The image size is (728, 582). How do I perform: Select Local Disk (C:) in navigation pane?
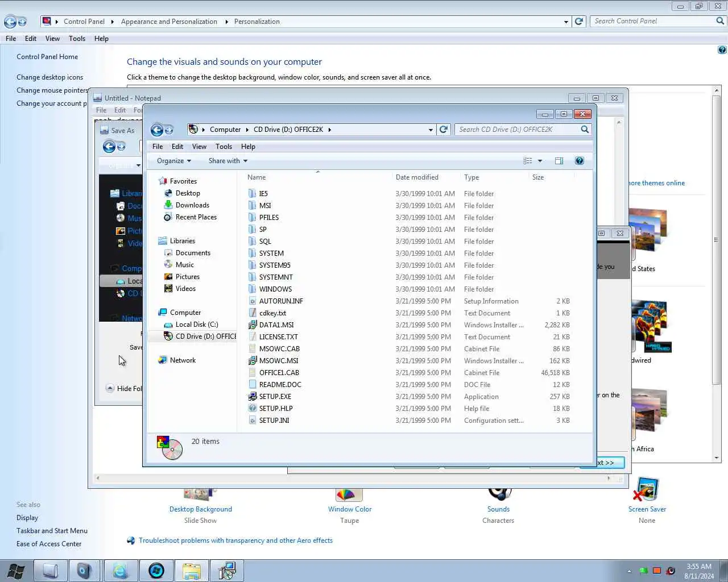196,325
